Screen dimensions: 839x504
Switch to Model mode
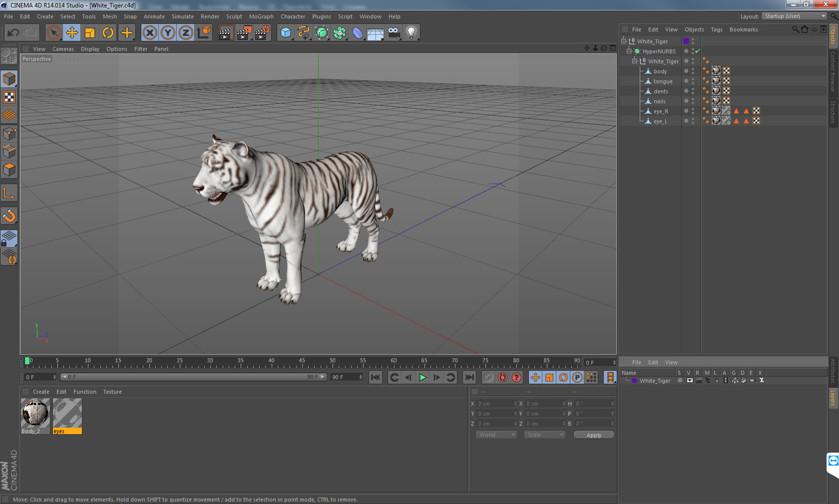[9, 79]
